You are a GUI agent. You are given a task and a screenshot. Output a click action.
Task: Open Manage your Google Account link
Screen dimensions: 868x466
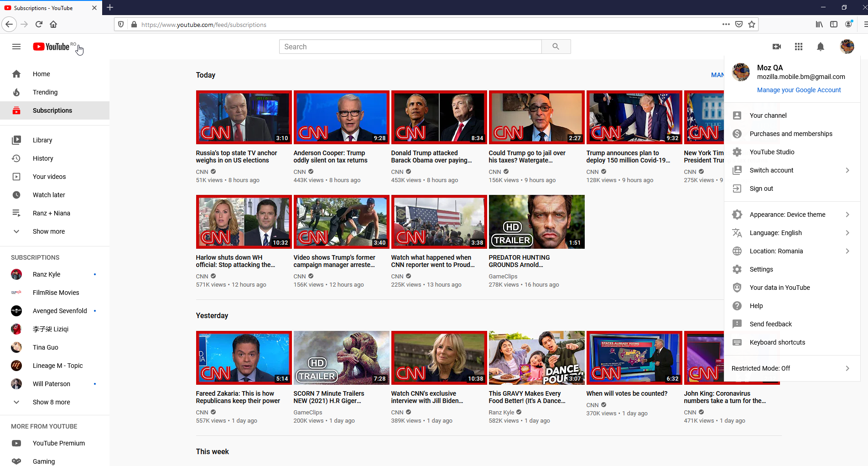799,90
